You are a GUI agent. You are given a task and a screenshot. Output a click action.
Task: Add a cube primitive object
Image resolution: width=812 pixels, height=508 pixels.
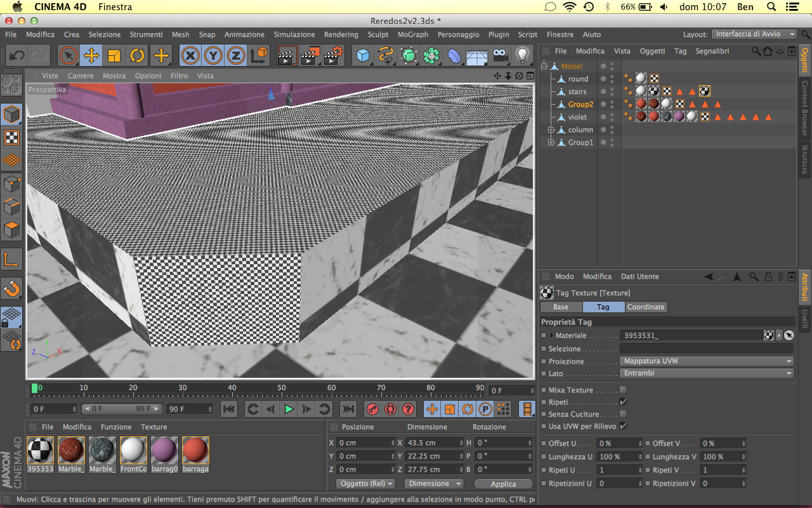pyautogui.click(x=363, y=56)
